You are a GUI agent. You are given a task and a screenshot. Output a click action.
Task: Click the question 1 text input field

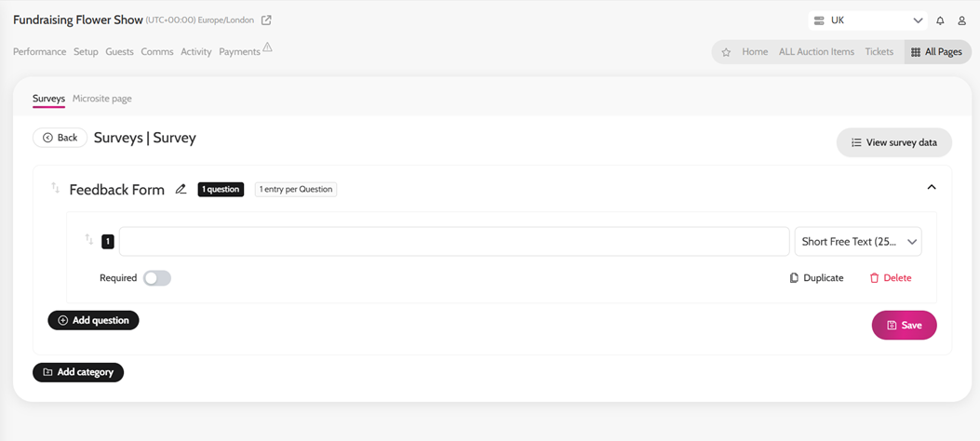(x=454, y=242)
